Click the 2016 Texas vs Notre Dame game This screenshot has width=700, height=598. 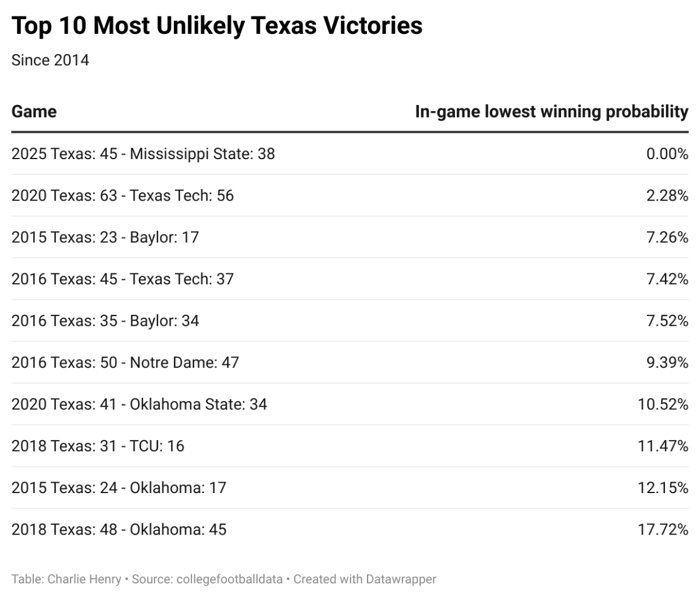point(125,363)
